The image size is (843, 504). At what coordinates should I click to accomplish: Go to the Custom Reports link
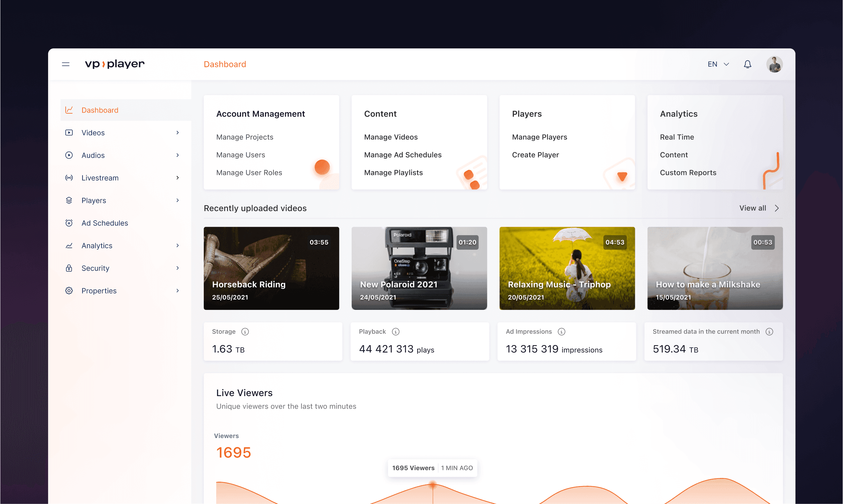[688, 173]
